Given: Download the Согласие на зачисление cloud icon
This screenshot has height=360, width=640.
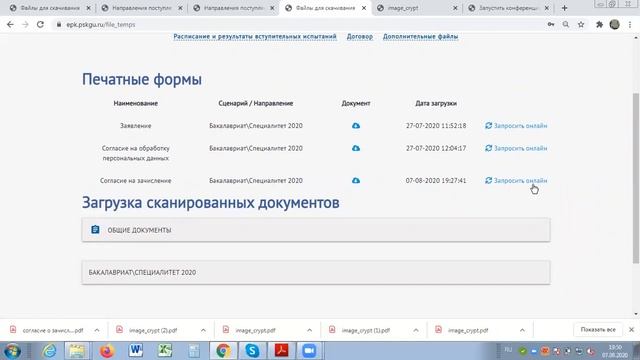Looking at the screenshot, I should tap(356, 180).
